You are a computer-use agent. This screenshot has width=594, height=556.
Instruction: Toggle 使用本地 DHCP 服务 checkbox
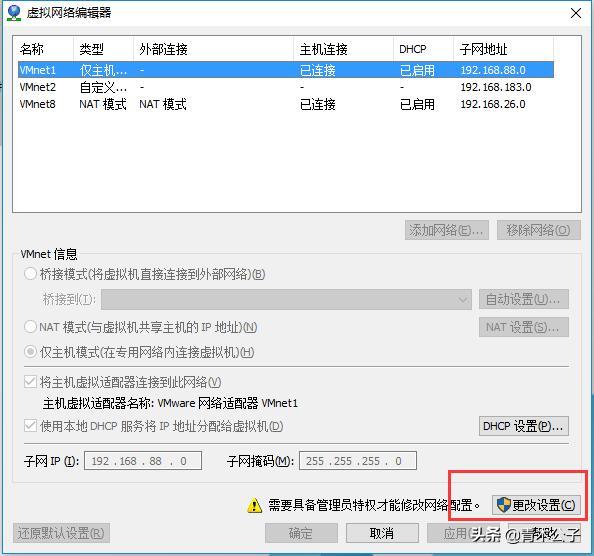30,426
